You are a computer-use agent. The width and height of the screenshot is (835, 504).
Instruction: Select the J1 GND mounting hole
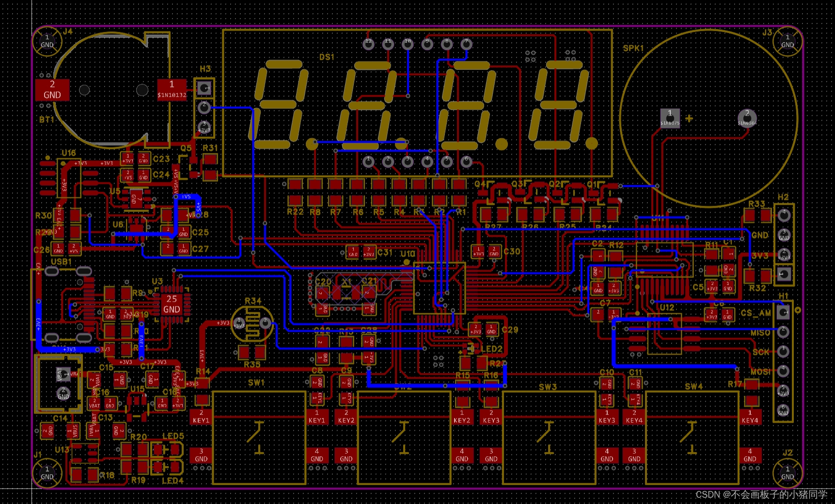click(47, 473)
